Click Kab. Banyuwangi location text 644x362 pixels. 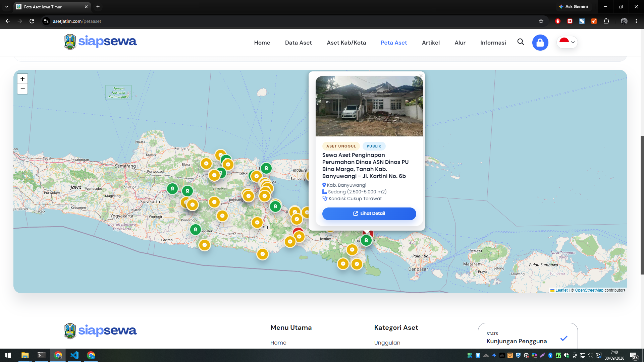(346, 185)
